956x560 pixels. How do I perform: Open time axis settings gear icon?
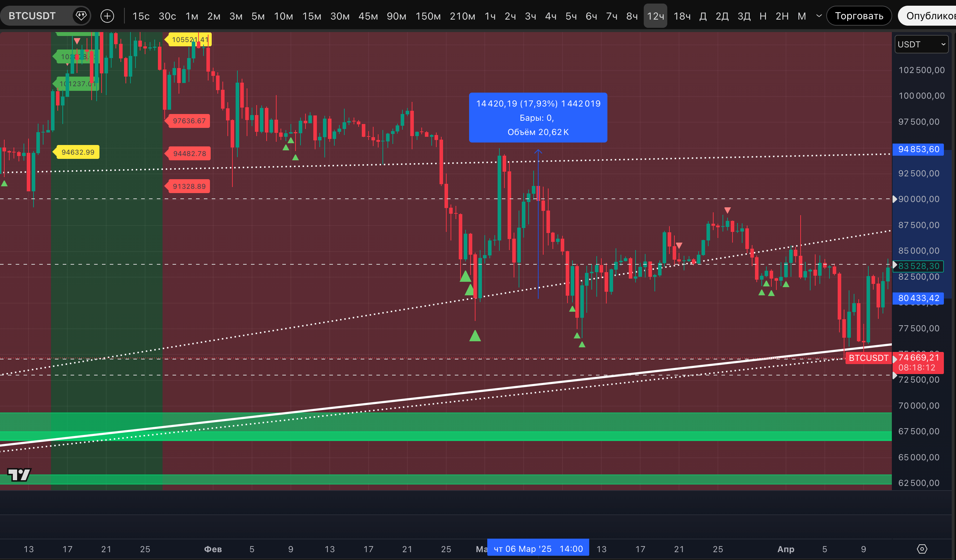click(922, 549)
